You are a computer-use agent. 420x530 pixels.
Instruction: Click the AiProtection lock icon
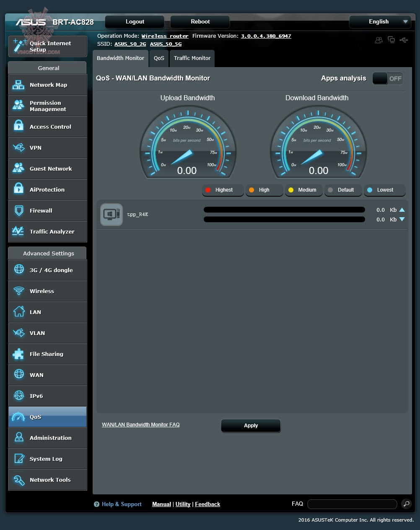pos(18,189)
